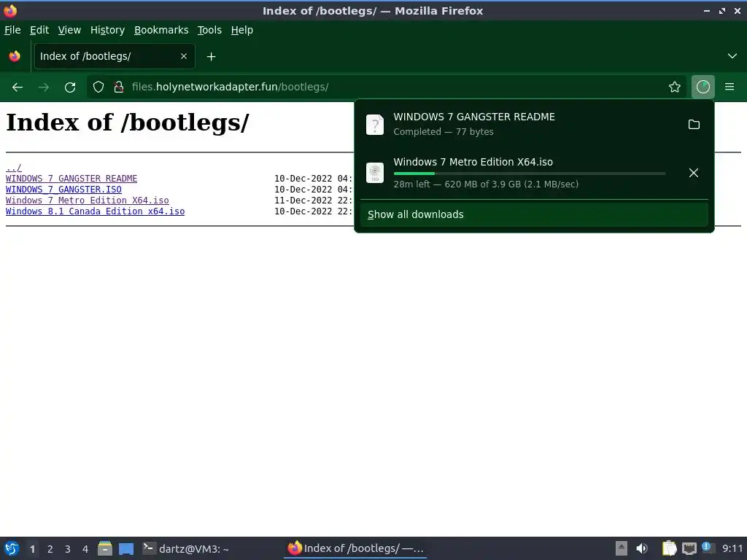Open removable media tray icon

coord(622,548)
